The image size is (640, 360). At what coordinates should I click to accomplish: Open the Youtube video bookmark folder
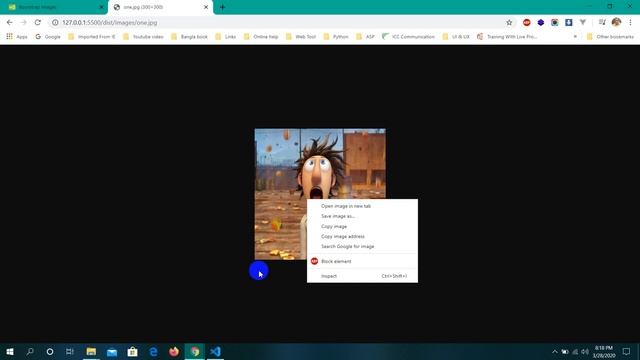pyautogui.click(x=143, y=36)
